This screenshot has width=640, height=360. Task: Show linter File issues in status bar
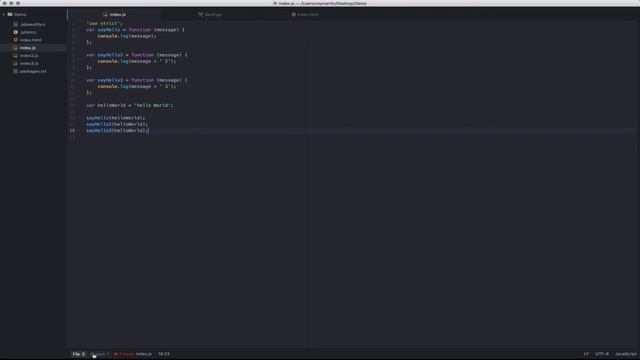click(79, 354)
